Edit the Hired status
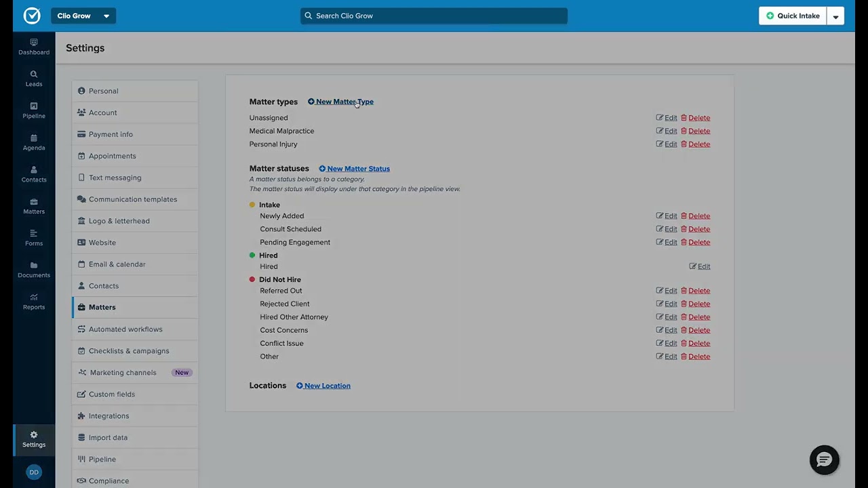This screenshot has height=488, width=868. [700, 266]
